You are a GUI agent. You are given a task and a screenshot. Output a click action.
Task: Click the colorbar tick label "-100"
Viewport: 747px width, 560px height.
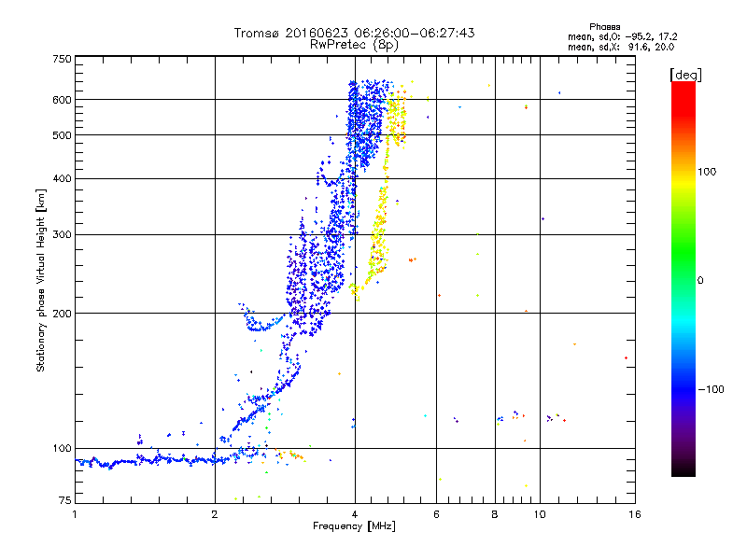click(711, 389)
